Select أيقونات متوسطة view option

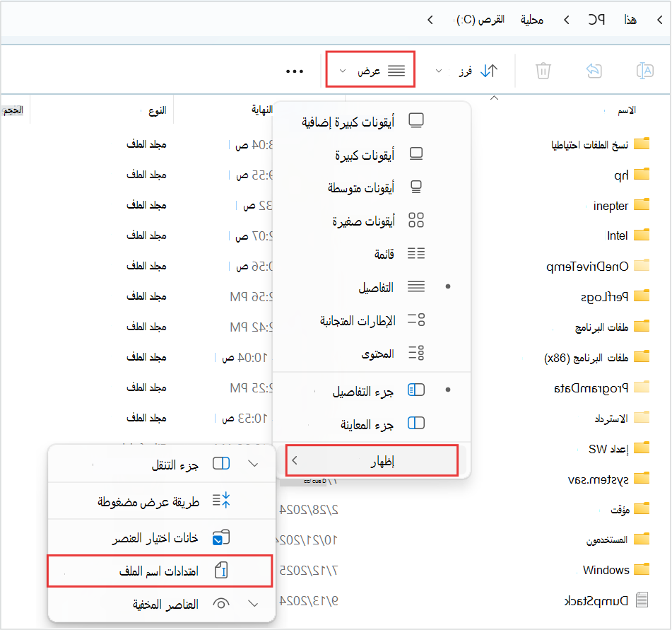[x=371, y=187]
